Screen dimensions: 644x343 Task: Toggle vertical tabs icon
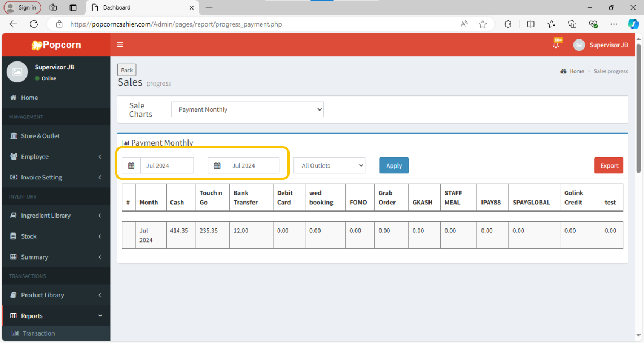tap(73, 7)
